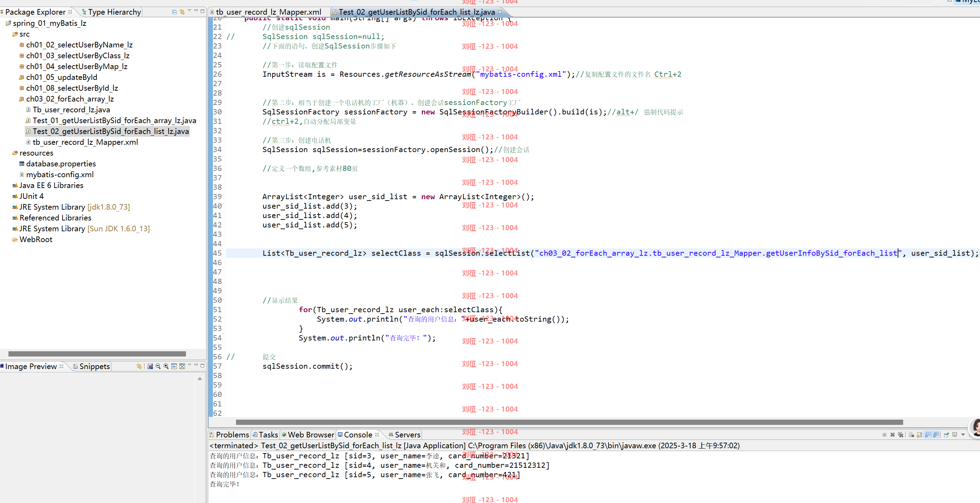Maximize the Package Explorer panel
The width and height of the screenshot is (980, 503).
click(x=202, y=11)
